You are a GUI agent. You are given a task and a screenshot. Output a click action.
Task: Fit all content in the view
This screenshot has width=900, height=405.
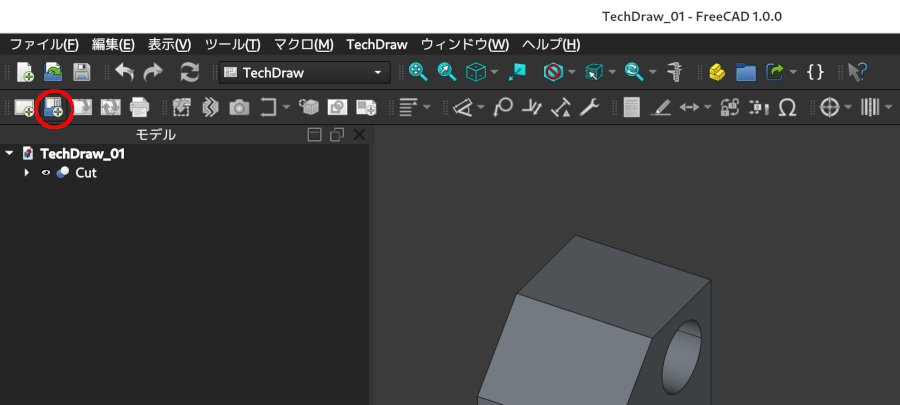pyautogui.click(x=418, y=72)
